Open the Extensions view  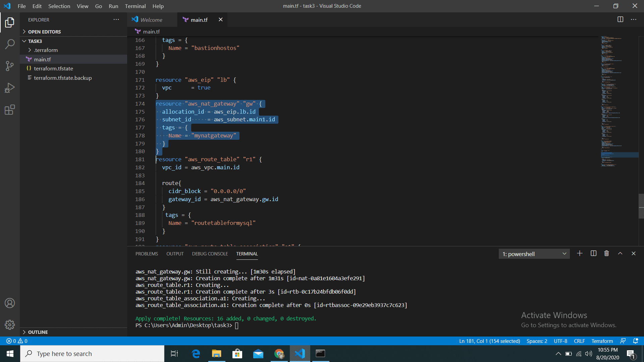click(x=10, y=110)
